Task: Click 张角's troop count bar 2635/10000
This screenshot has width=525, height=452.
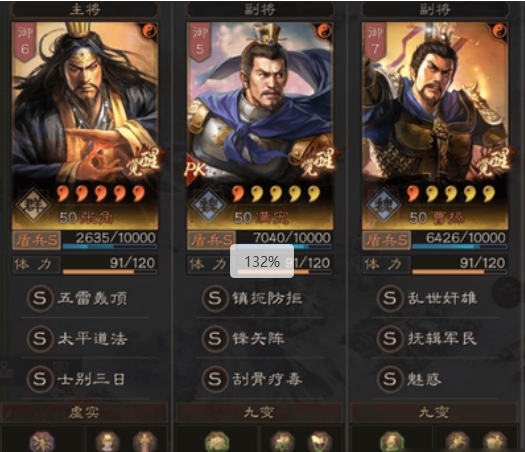Action: point(110,240)
